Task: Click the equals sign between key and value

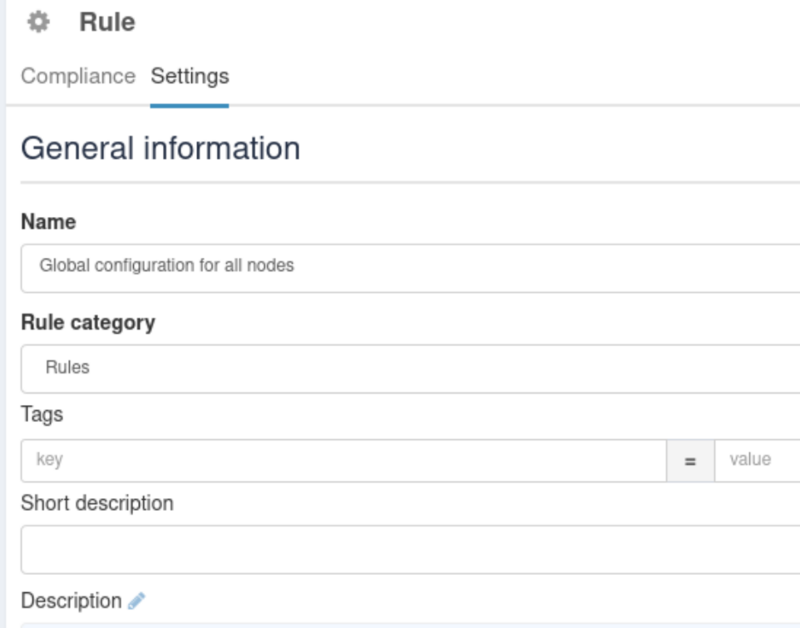Action: (690, 461)
